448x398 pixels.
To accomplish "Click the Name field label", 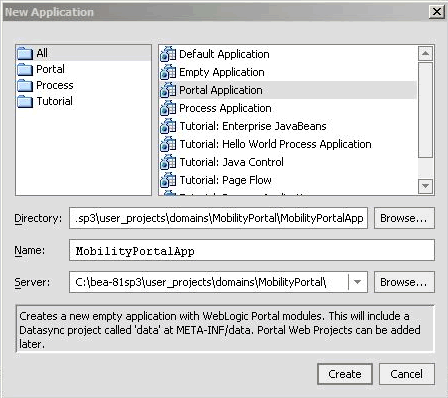I will point(30,250).
